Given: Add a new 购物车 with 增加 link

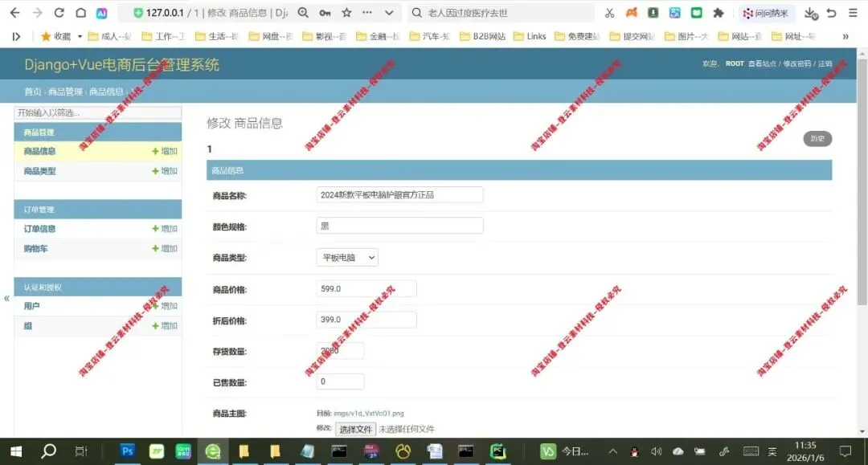Looking at the screenshot, I should (165, 249).
